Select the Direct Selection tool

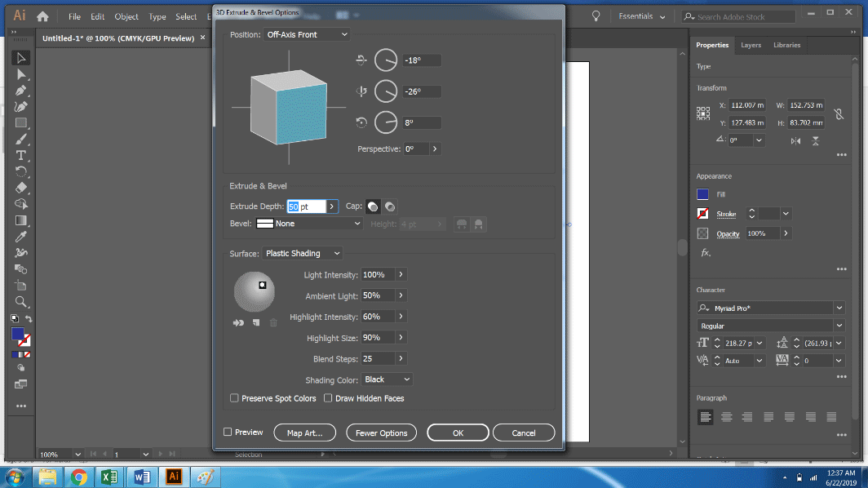(21, 75)
